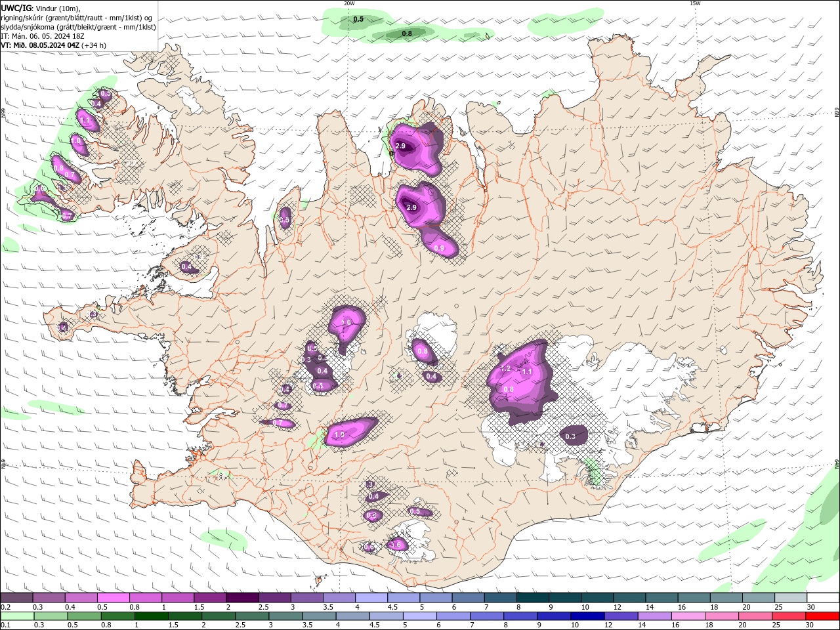This screenshot has height=630, width=840.
Task: Click the 1.2 snowfall value label
Action: tap(505, 369)
